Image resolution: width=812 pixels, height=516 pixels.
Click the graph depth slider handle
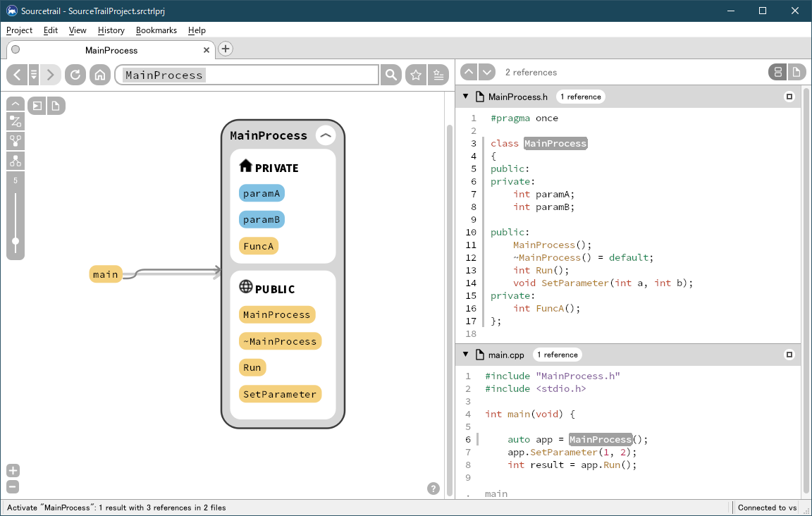point(16,241)
